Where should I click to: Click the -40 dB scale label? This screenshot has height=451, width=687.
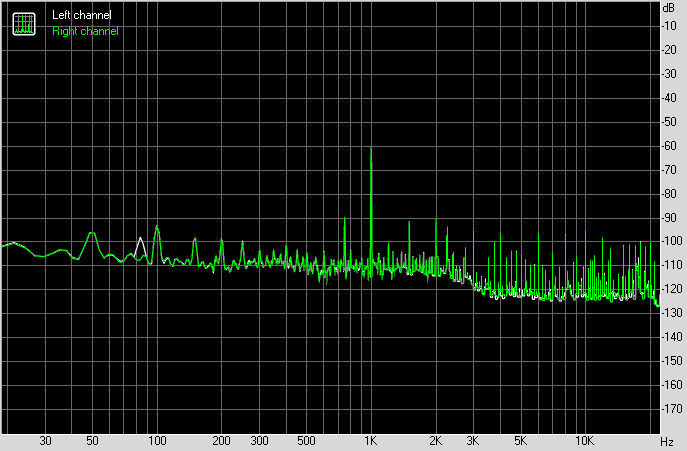pyautogui.click(x=669, y=98)
